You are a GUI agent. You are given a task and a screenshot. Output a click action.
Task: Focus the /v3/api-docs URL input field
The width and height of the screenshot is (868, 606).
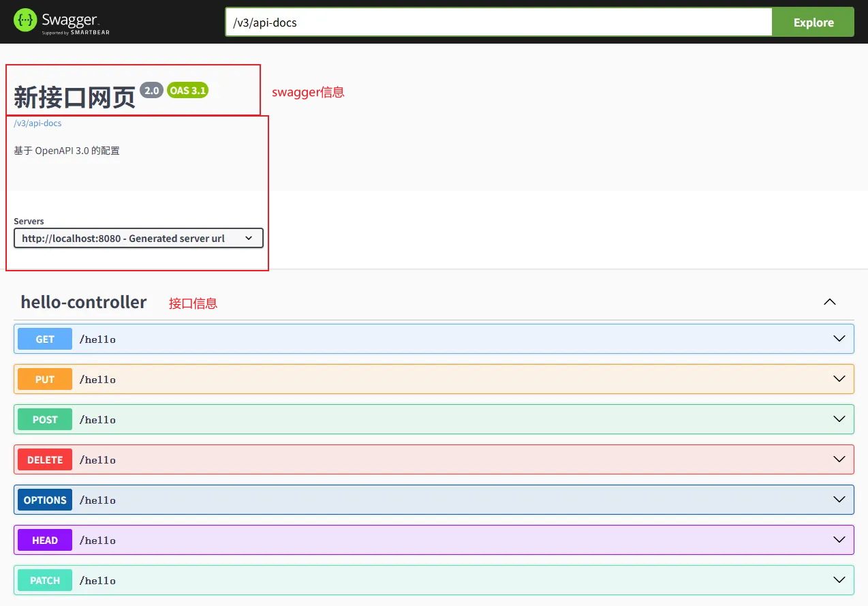click(x=499, y=22)
